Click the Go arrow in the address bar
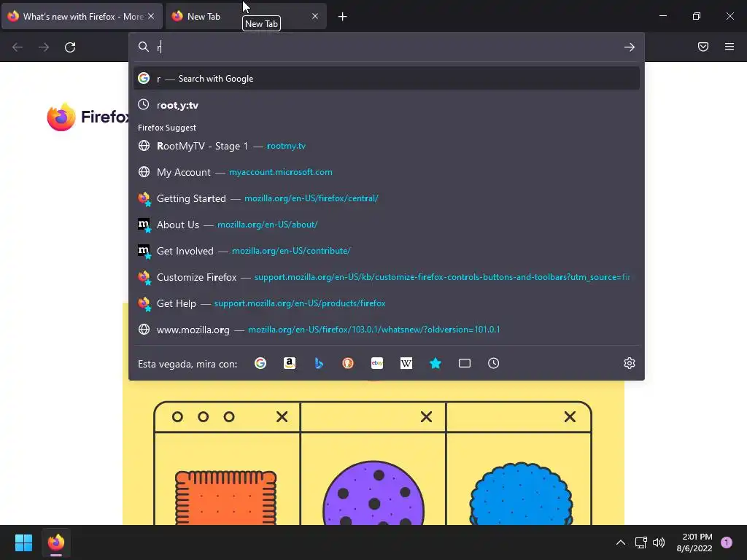Image resolution: width=747 pixels, height=560 pixels. click(630, 47)
